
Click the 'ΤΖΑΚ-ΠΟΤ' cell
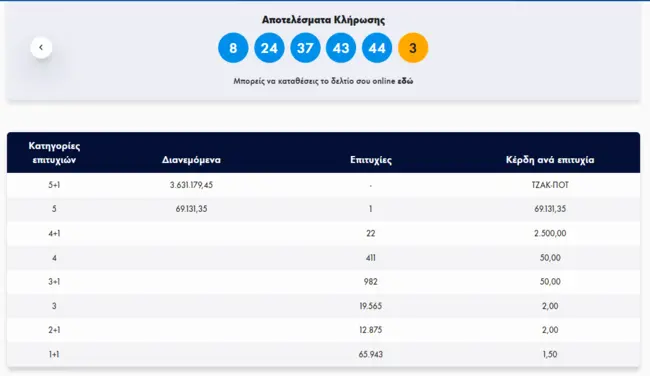(550, 185)
